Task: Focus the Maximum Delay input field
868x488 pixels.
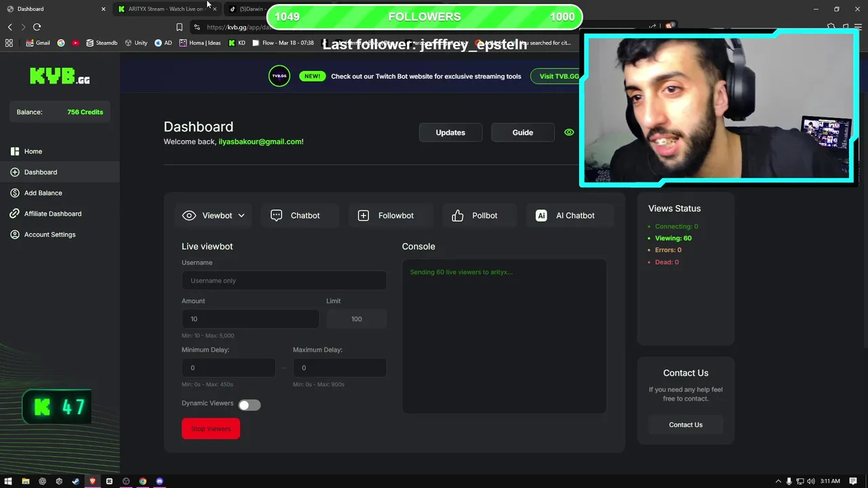Action: 340,367
